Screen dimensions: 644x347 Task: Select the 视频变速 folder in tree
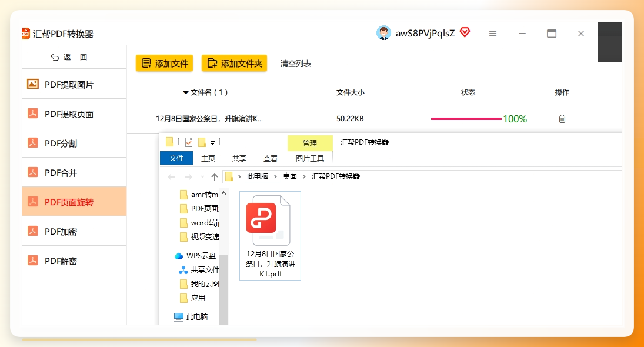tap(199, 237)
